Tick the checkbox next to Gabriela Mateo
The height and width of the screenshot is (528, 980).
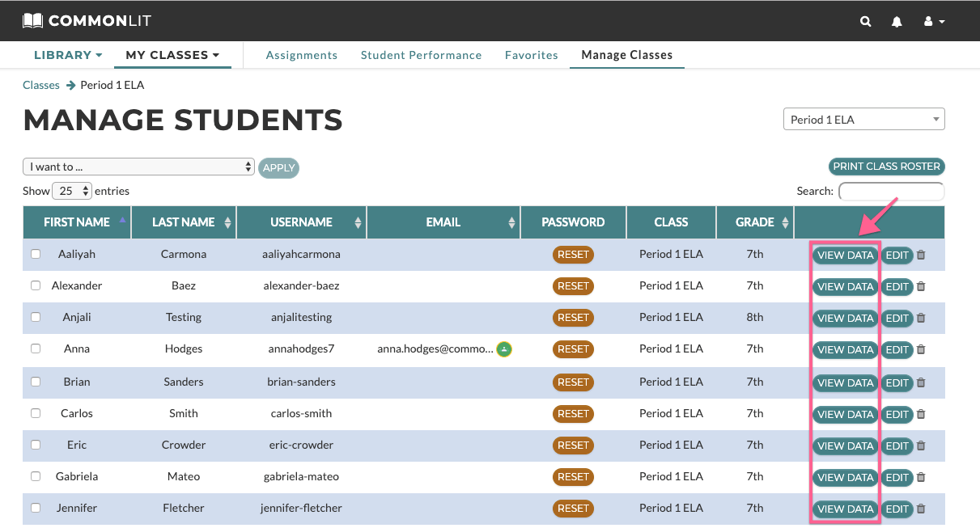pyautogui.click(x=36, y=476)
